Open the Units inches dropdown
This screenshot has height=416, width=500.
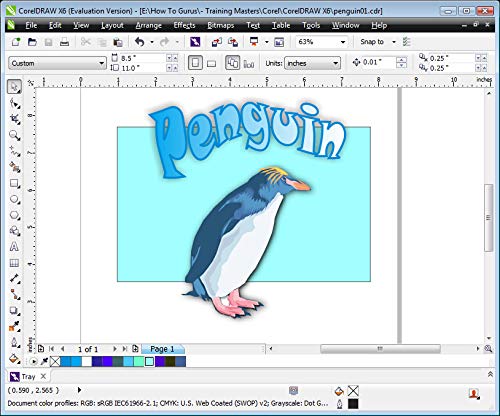coord(335,63)
